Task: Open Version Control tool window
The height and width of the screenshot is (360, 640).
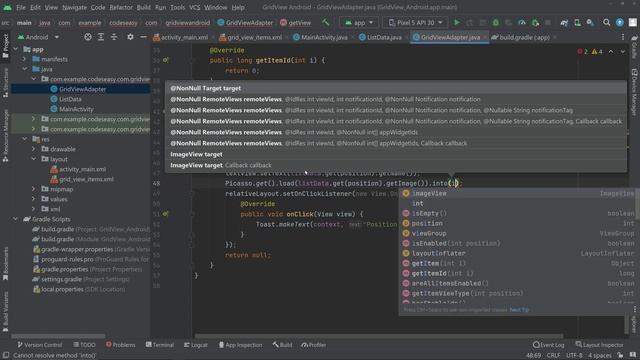Action: (40, 345)
